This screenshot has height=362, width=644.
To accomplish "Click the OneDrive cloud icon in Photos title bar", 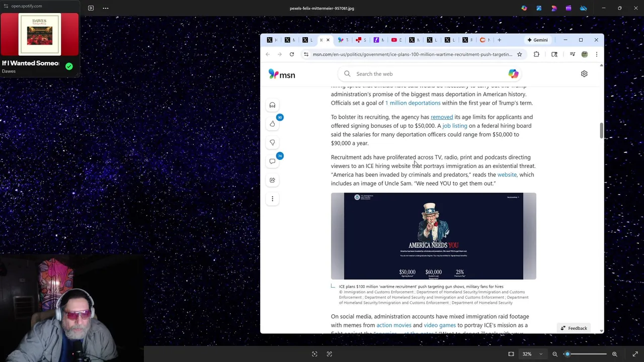I will tap(584, 8).
